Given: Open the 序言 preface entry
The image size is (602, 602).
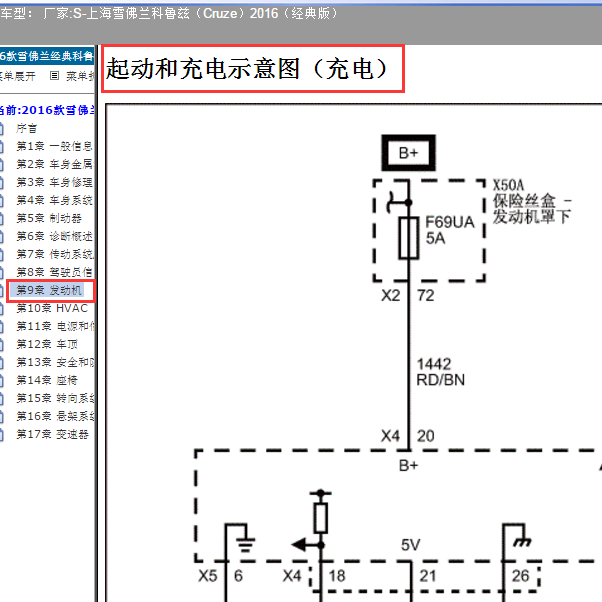Looking at the screenshot, I should click(26, 128).
